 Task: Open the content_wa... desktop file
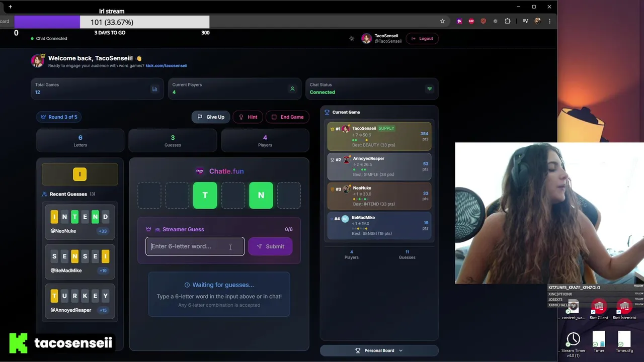(x=573, y=310)
